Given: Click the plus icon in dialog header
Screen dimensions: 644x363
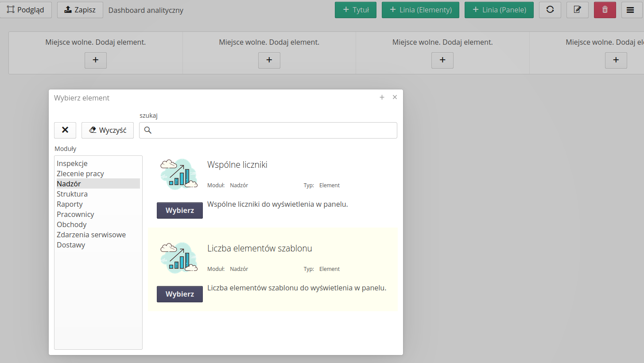Looking at the screenshot, I should [382, 97].
